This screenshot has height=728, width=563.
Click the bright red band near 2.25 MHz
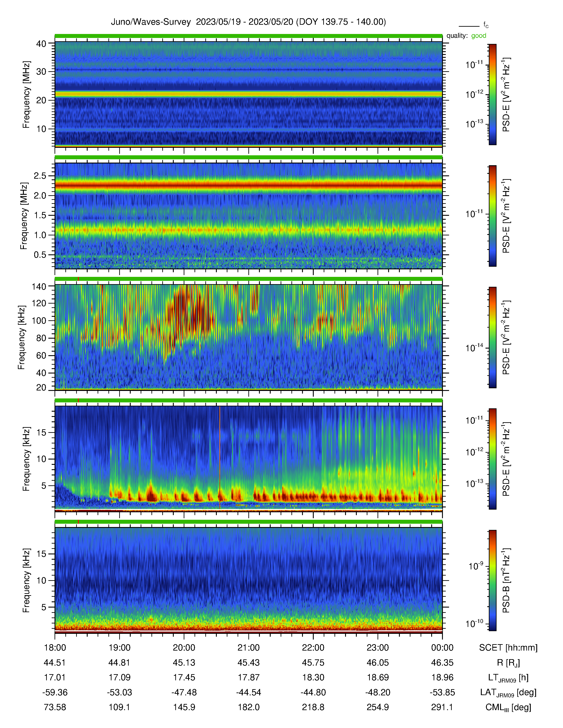(248, 184)
